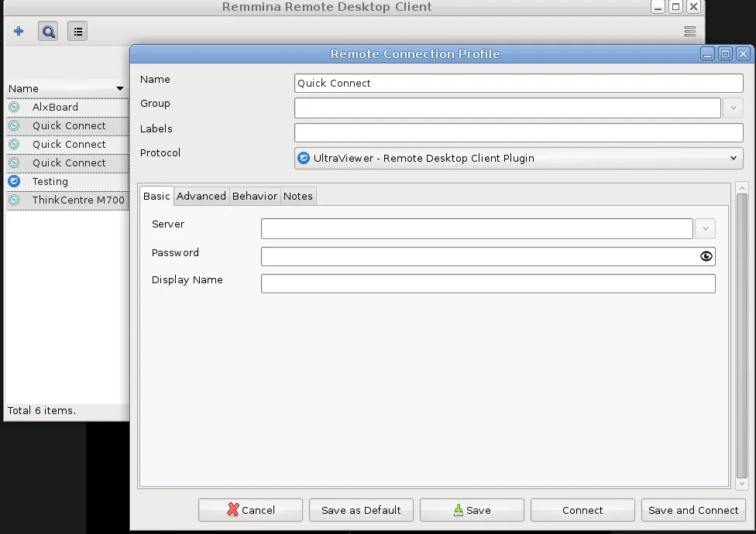Focus the Server address field
756x534 pixels.
[477, 228]
